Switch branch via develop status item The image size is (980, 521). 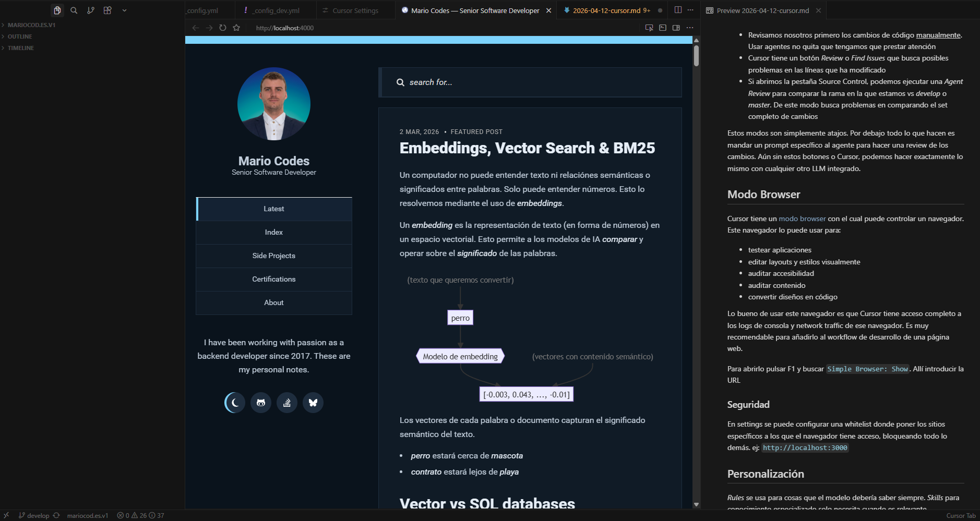[34, 516]
